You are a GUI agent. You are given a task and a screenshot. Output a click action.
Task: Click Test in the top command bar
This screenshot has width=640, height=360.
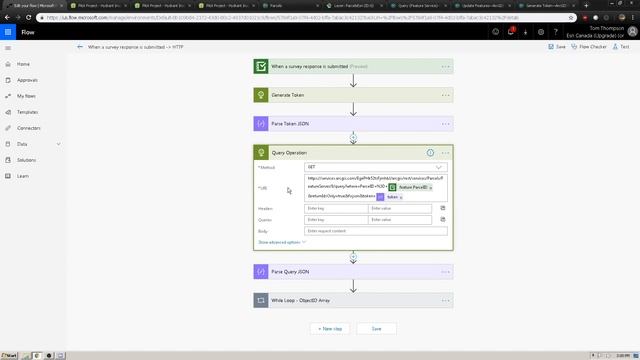tap(621, 47)
